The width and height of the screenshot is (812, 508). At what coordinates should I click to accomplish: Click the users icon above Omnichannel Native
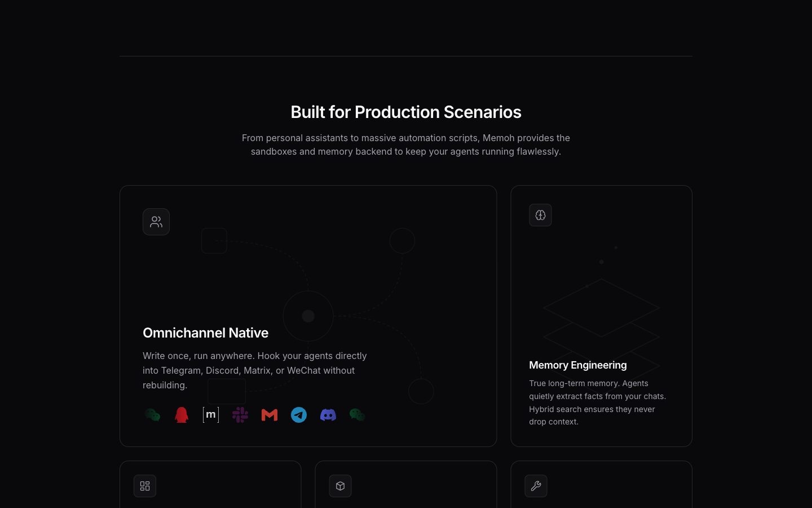[x=156, y=222]
